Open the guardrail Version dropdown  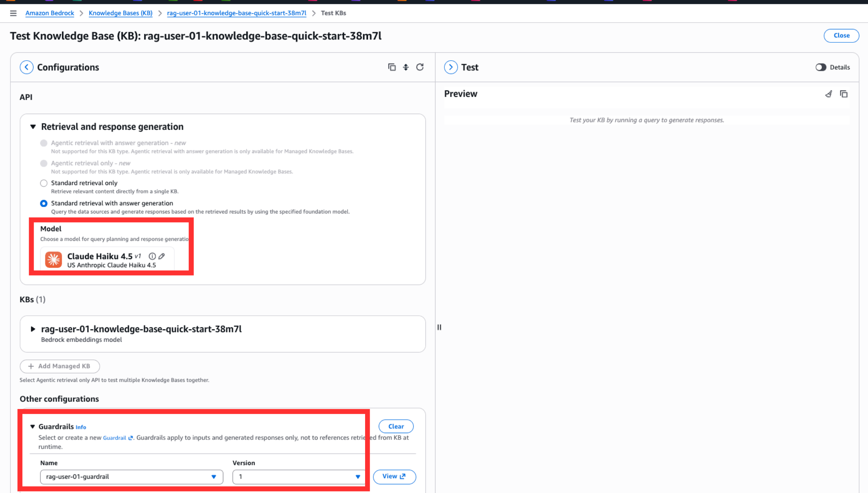298,477
